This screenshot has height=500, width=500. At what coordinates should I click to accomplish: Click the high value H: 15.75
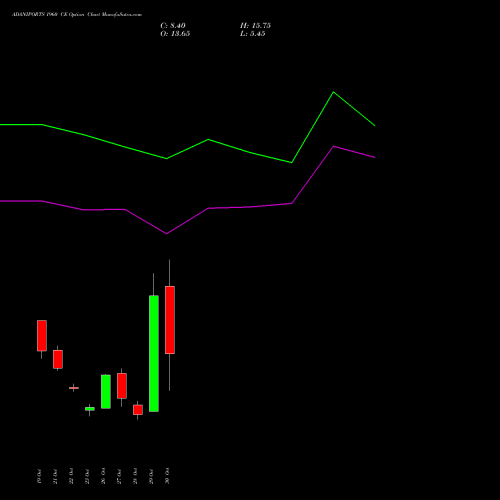255,26
